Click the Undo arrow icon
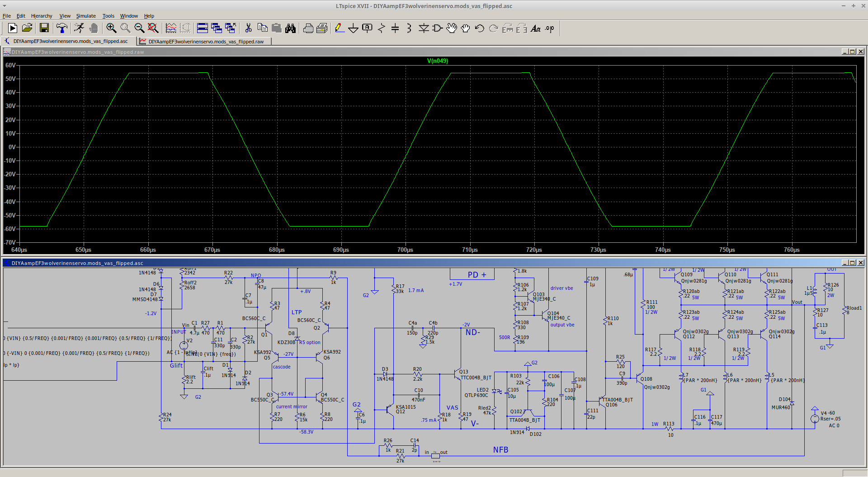This screenshot has width=868, height=477. click(480, 28)
